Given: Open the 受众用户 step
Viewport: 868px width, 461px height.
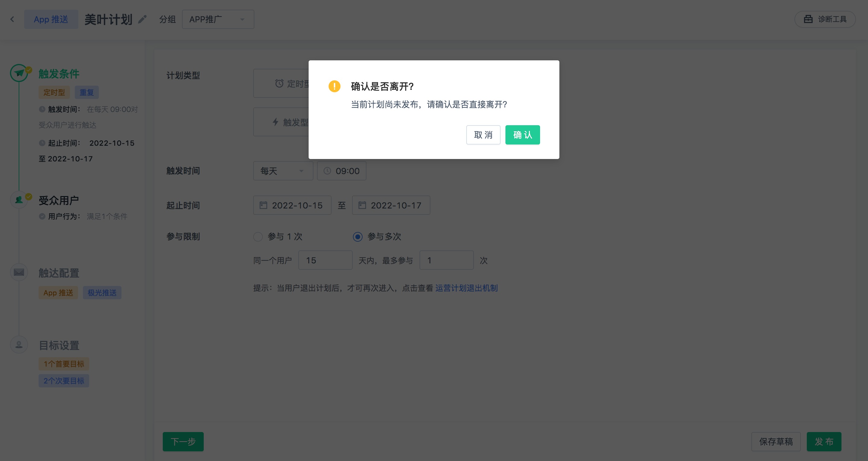Looking at the screenshot, I should [x=59, y=200].
